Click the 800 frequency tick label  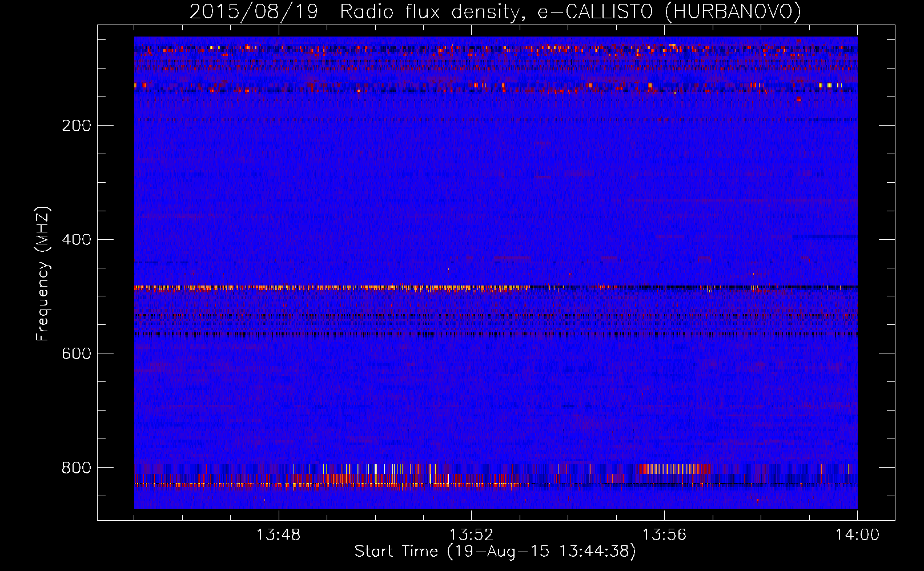77,468
